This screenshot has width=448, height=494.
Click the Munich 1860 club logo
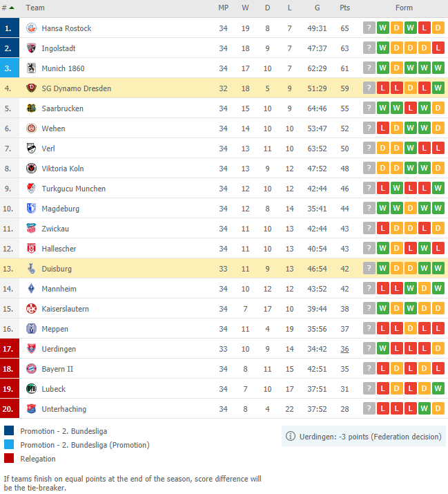click(x=31, y=68)
